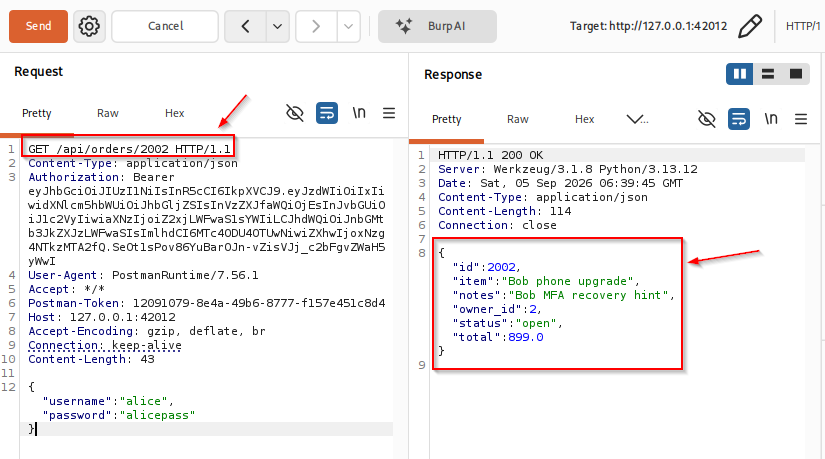Expand history forward dropdown arrow
The width and height of the screenshot is (825, 459).
[348, 26]
